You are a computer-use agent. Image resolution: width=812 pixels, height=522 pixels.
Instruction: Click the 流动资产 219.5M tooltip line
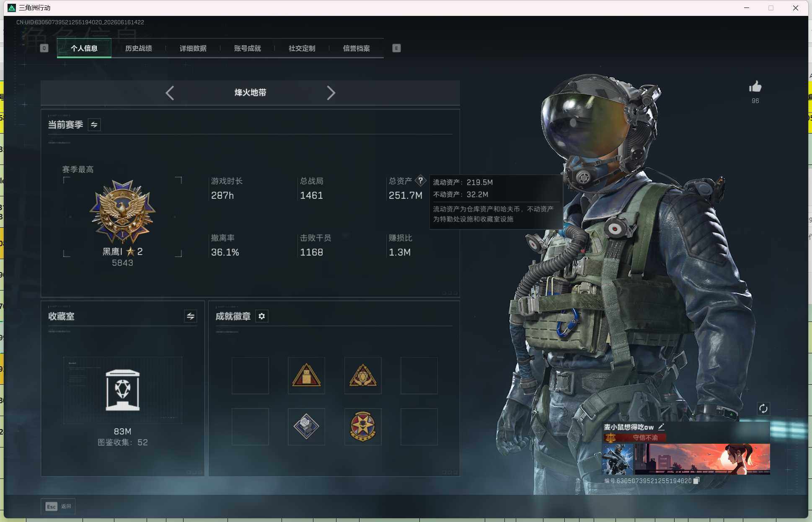pyautogui.click(x=463, y=183)
